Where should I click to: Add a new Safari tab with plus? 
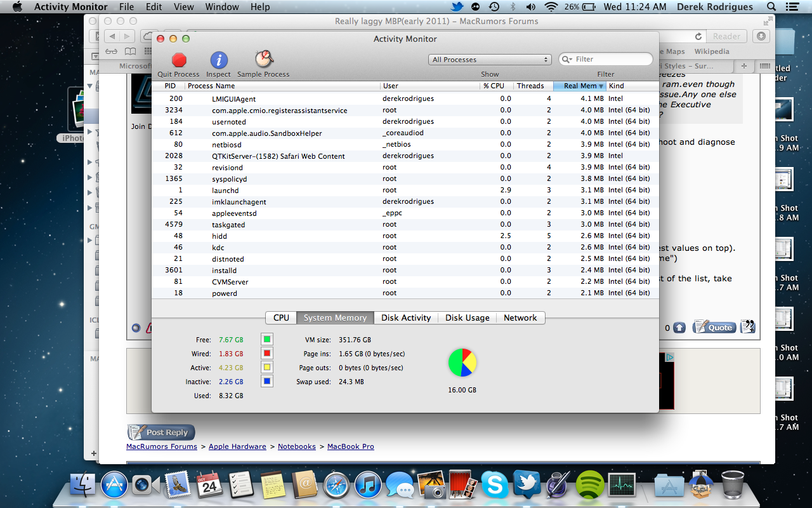tap(744, 65)
